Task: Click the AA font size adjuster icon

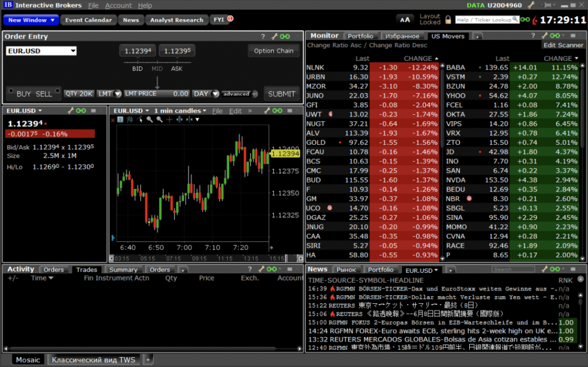Action: (405, 20)
